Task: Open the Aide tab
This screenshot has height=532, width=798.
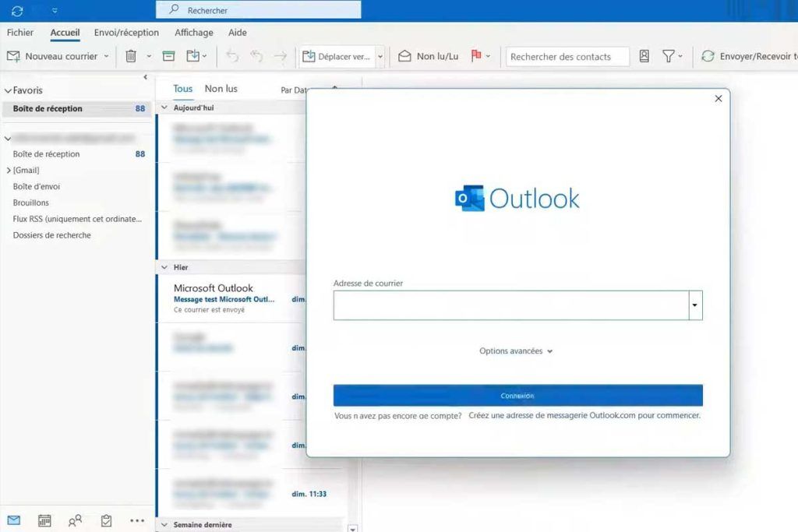Action: [x=237, y=33]
